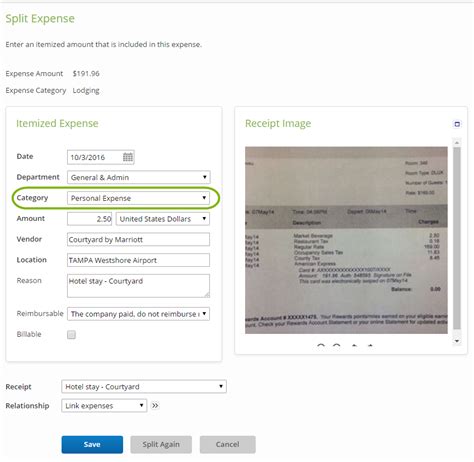The image size is (474, 462).
Task: Click into the Amount field showing 2.50
Action: (90, 219)
